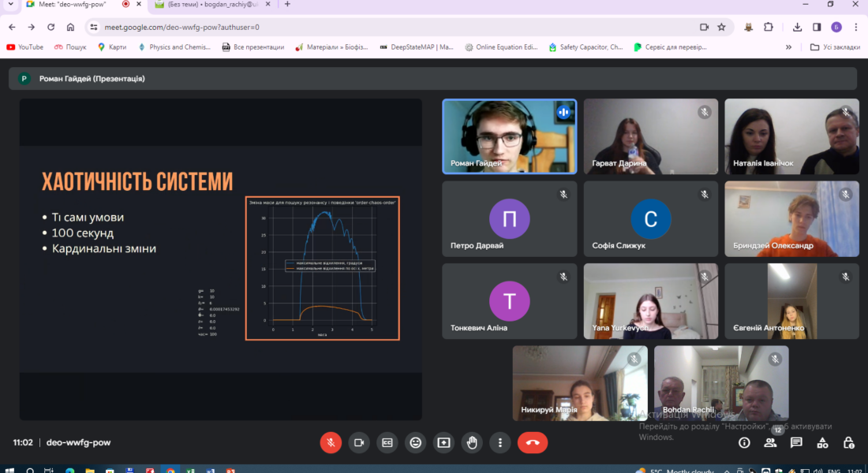Select Роман Гайдей's video tile

coord(509,136)
